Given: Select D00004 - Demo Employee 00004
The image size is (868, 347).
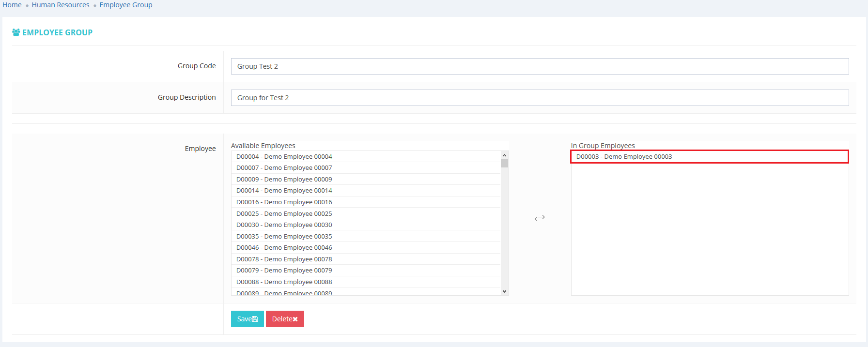Looking at the screenshot, I should [284, 157].
